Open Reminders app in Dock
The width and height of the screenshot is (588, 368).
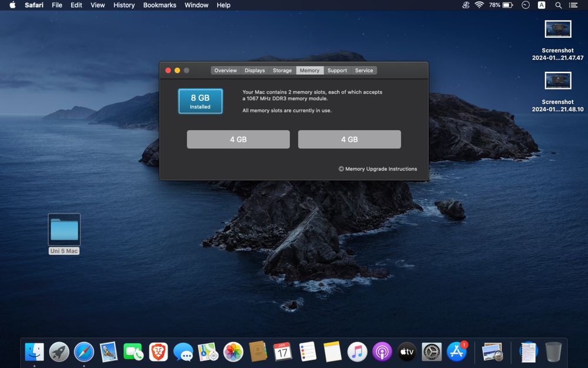[x=308, y=352]
